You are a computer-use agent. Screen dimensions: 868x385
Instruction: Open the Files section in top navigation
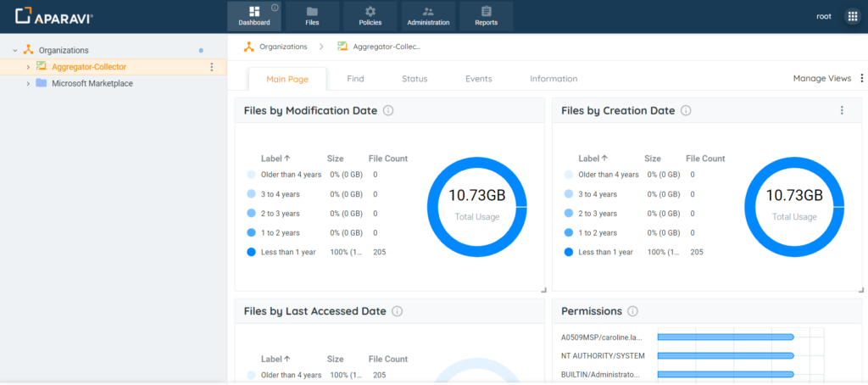(312, 16)
